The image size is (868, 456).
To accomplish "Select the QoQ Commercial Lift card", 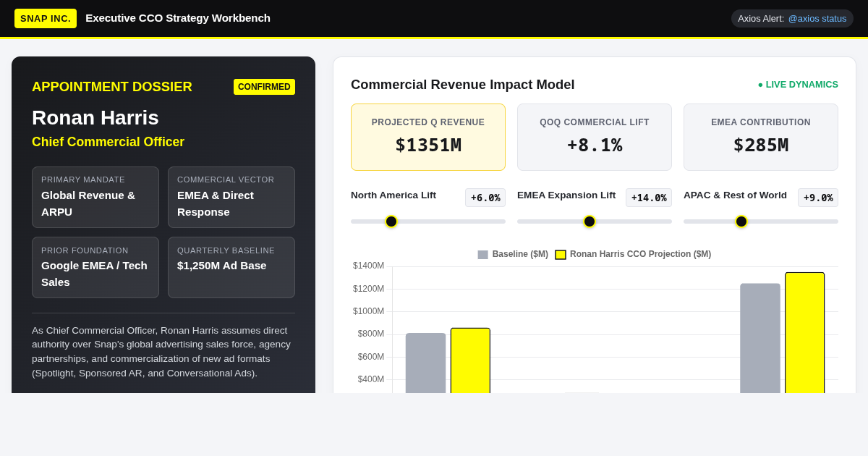I will point(595,137).
